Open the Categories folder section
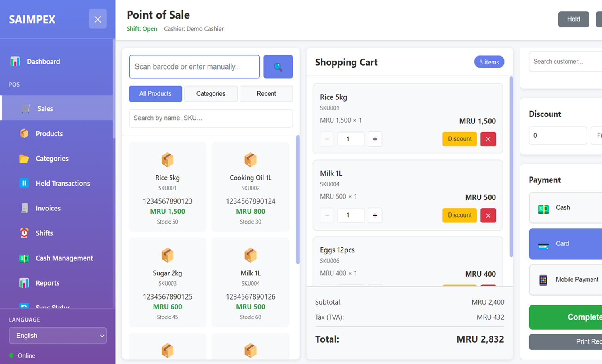Image resolution: width=602 pixels, height=364 pixels. (52, 158)
